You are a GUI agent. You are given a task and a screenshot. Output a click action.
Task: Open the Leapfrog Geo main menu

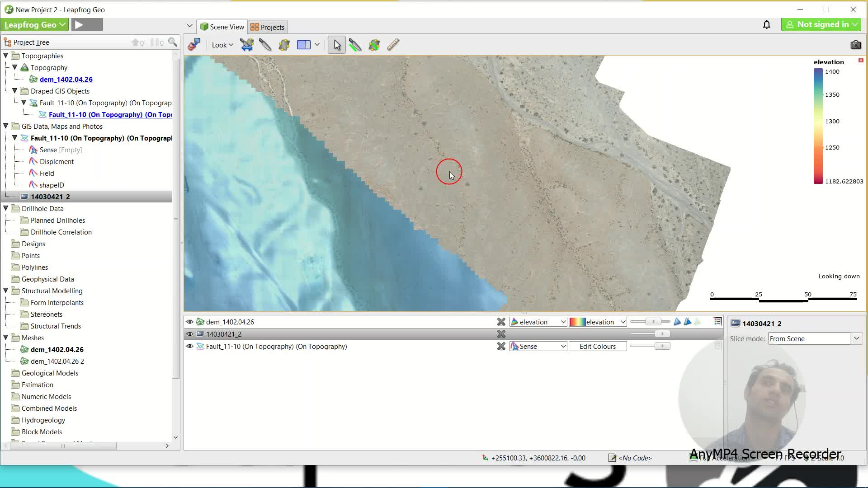[x=35, y=24]
